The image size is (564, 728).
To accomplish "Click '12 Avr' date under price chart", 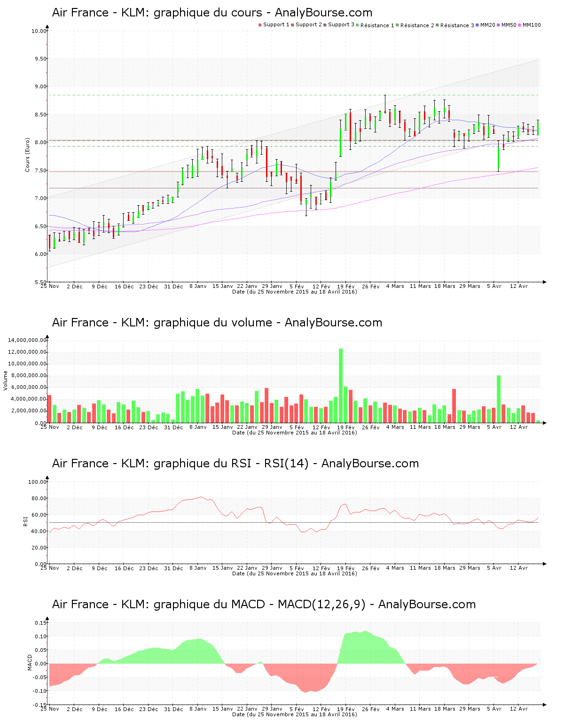I will pyautogui.click(x=519, y=286).
